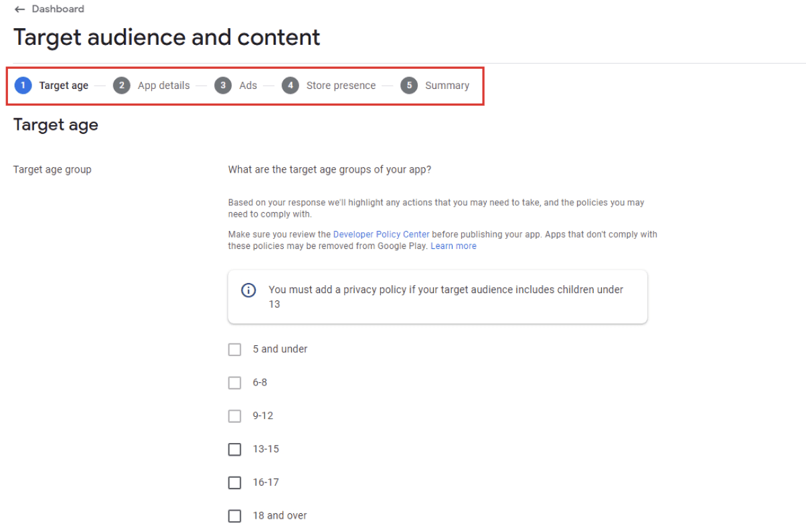Click the numbered circle for step 4
Image resolution: width=806 pixels, height=532 pixels.
289,85
